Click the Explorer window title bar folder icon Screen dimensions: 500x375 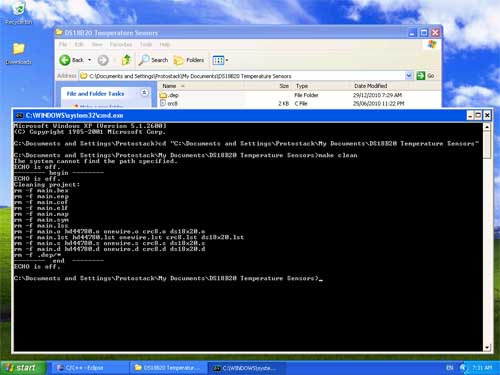pos(59,32)
